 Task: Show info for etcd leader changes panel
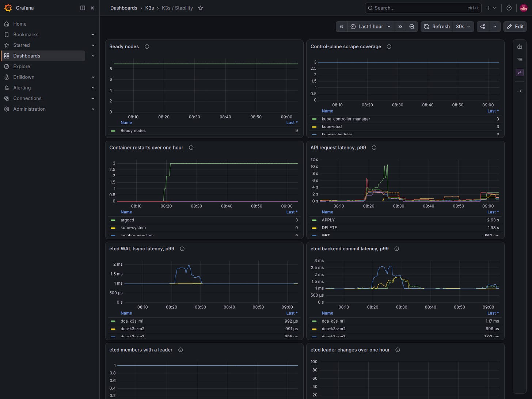[398, 350]
